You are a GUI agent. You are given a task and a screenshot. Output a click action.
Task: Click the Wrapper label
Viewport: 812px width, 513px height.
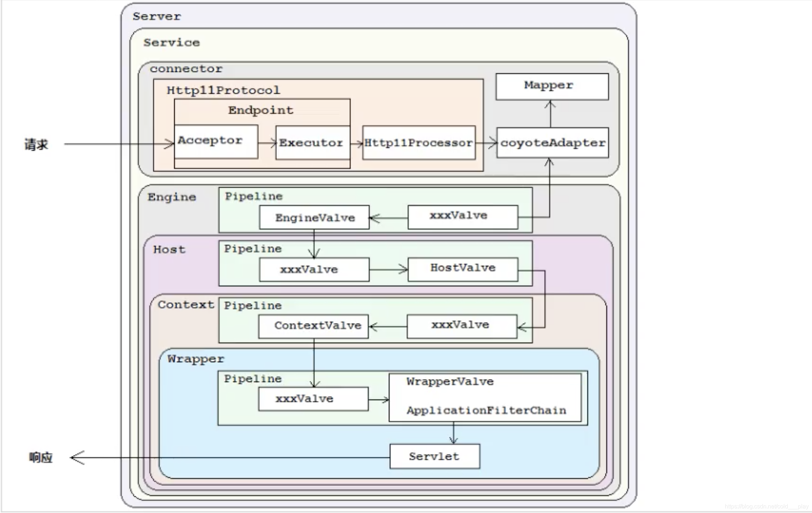196,359
